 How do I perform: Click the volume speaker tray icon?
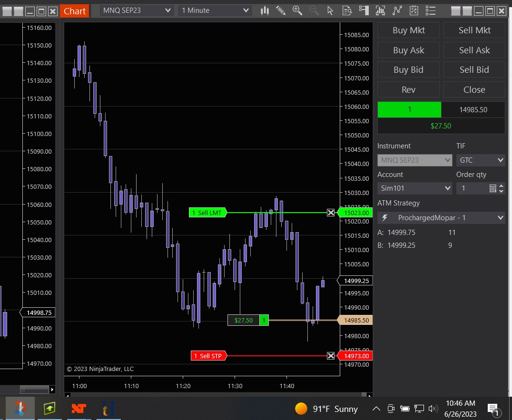pos(433,408)
